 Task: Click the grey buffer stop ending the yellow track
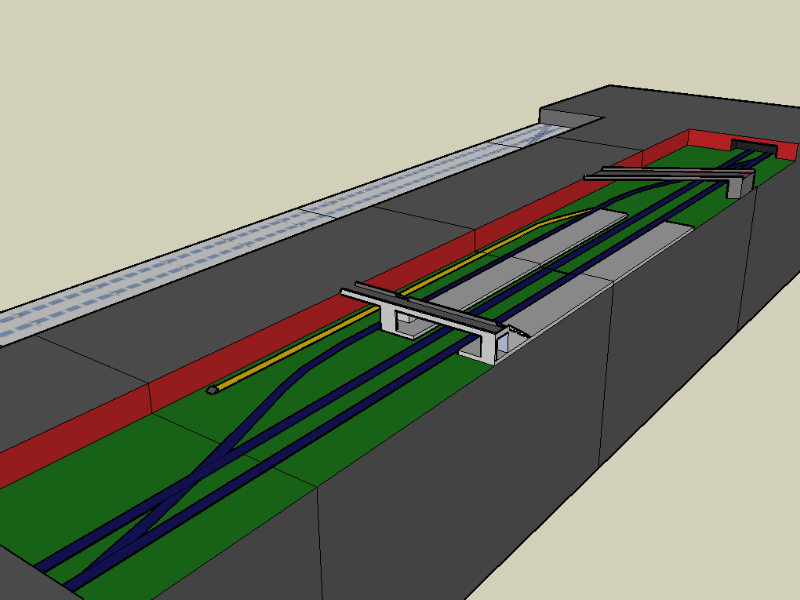point(212,390)
